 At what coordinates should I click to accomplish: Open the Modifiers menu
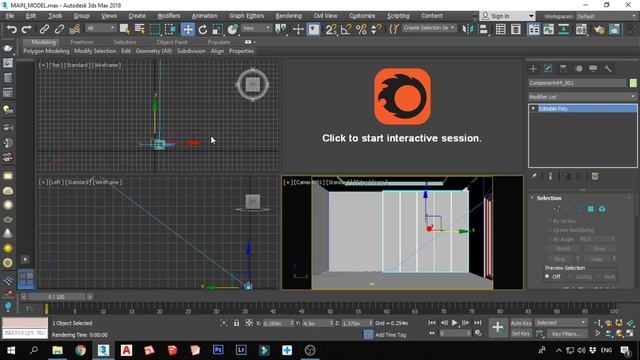(x=169, y=16)
